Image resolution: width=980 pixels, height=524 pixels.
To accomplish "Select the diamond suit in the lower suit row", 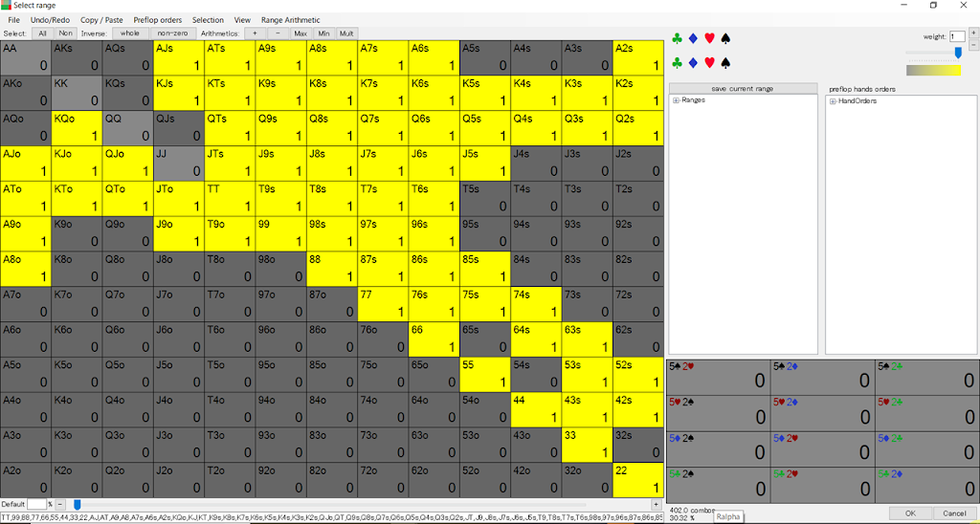I will [x=693, y=62].
